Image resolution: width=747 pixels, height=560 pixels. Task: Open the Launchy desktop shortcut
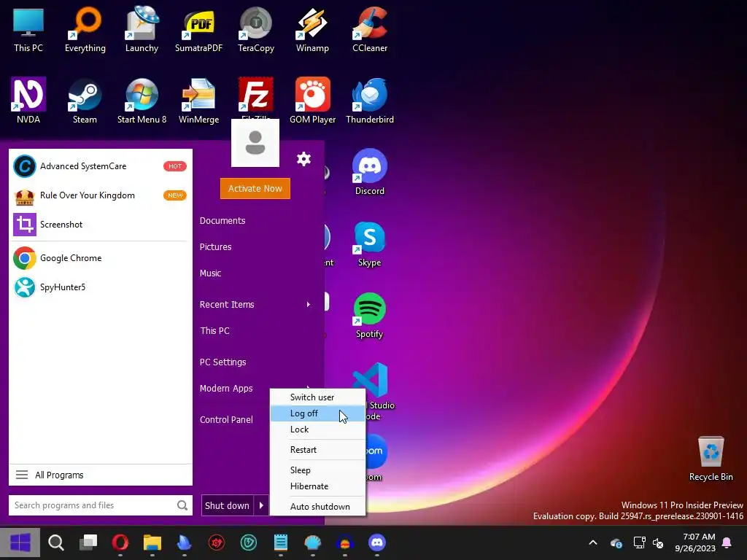tap(142, 29)
